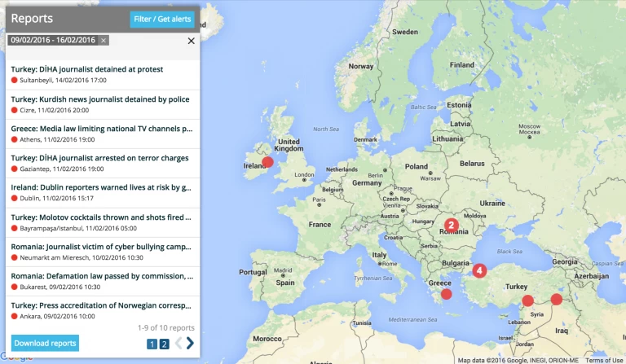Screen dimensions: 626x364
Task: Open Romania: Journalist victim of cyber bullying report
Action: point(101,247)
